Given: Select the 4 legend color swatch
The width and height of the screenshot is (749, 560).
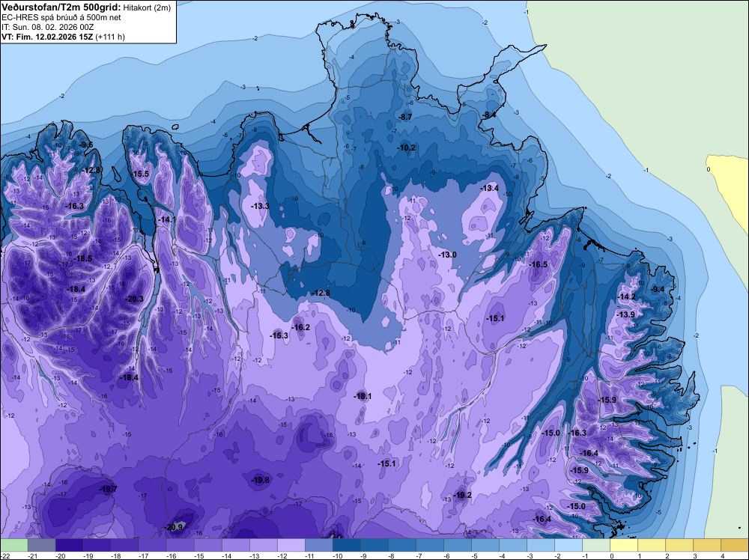Looking at the screenshot, I should 734,545.
